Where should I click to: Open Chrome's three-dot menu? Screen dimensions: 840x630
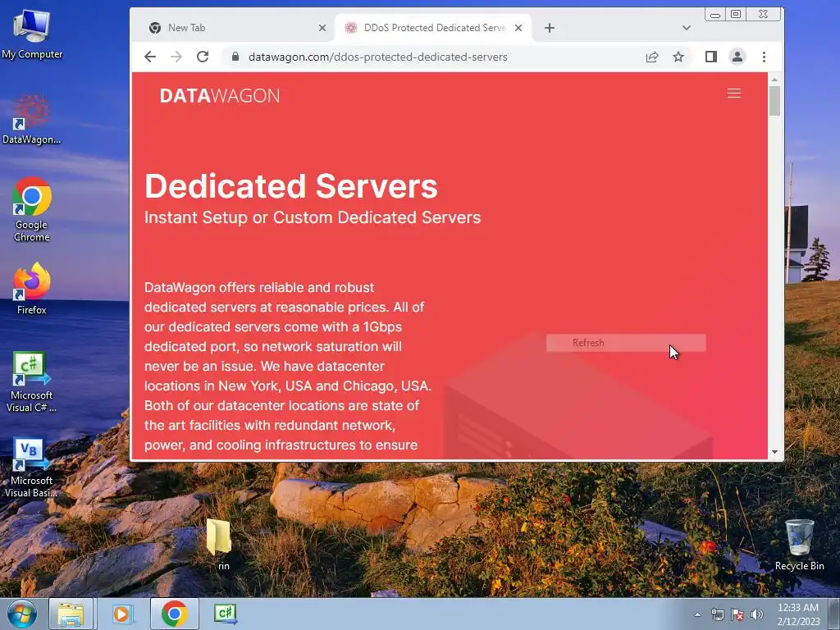(x=764, y=57)
